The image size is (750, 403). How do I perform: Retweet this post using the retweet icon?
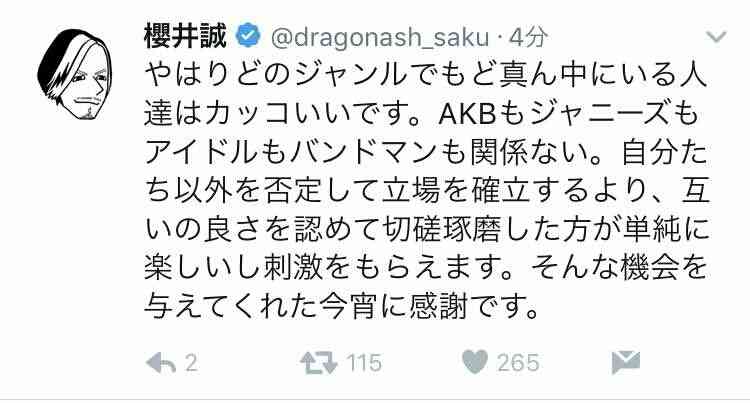319,363
